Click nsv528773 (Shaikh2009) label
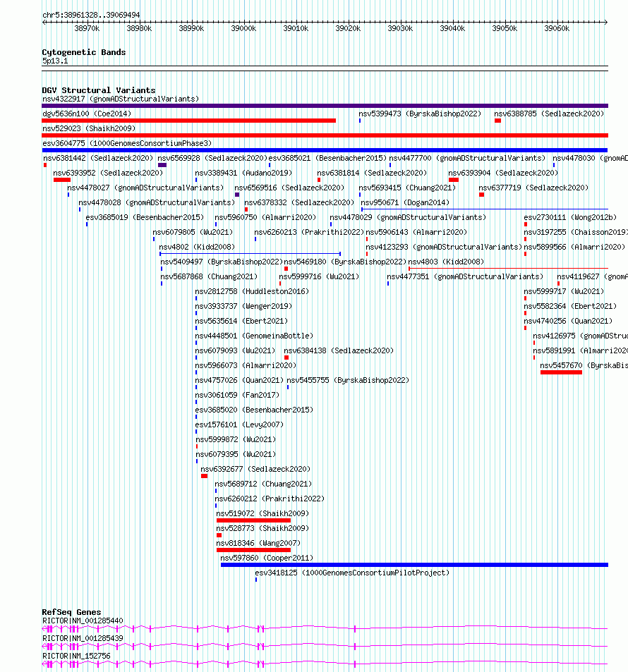Viewport: 628px width, 672px height. pos(262,528)
